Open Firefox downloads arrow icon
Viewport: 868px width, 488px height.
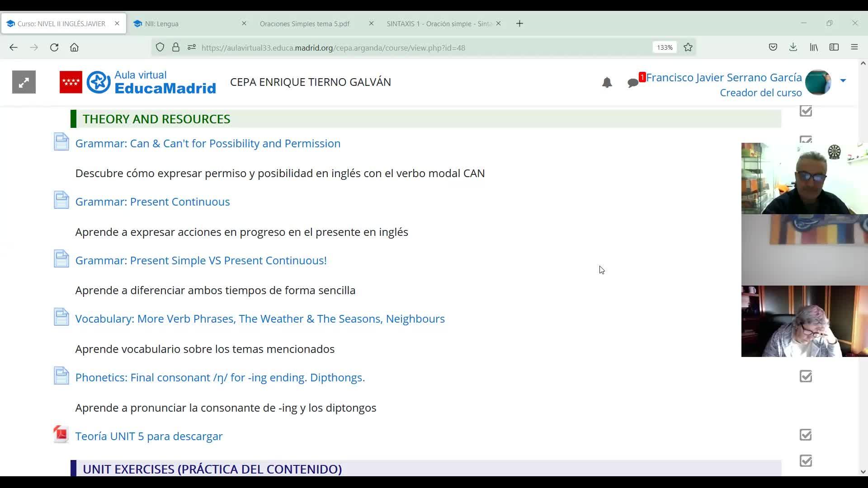point(793,47)
